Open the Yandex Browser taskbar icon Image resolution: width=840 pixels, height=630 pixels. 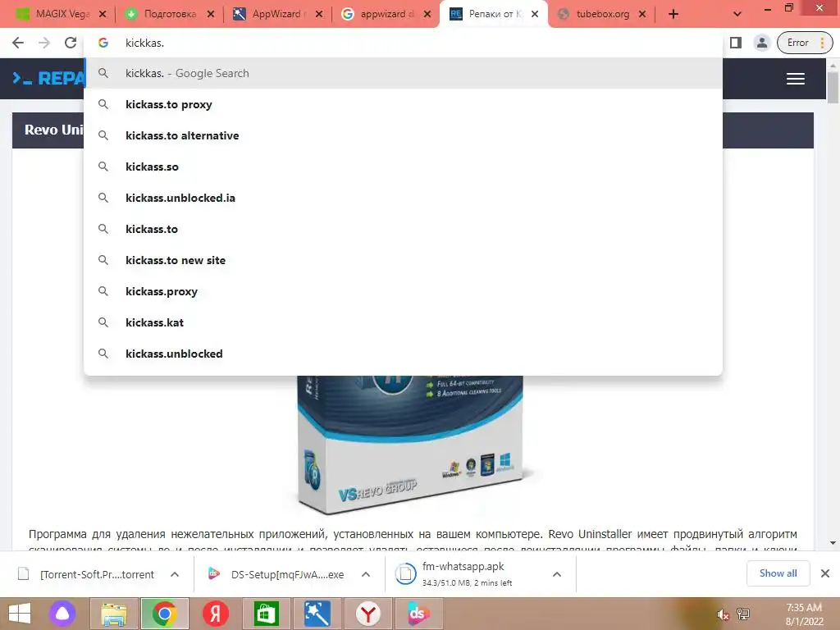pyautogui.click(x=368, y=614)
